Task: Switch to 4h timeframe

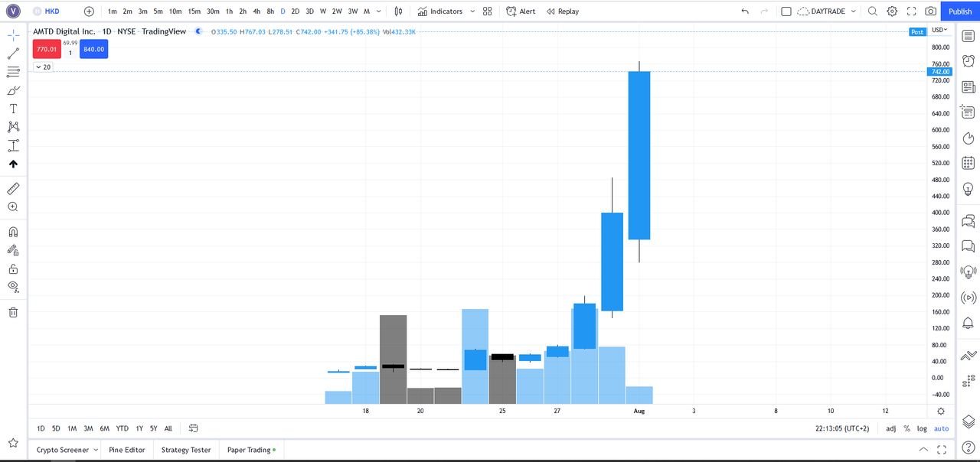Action: click(x=256, y=11)
